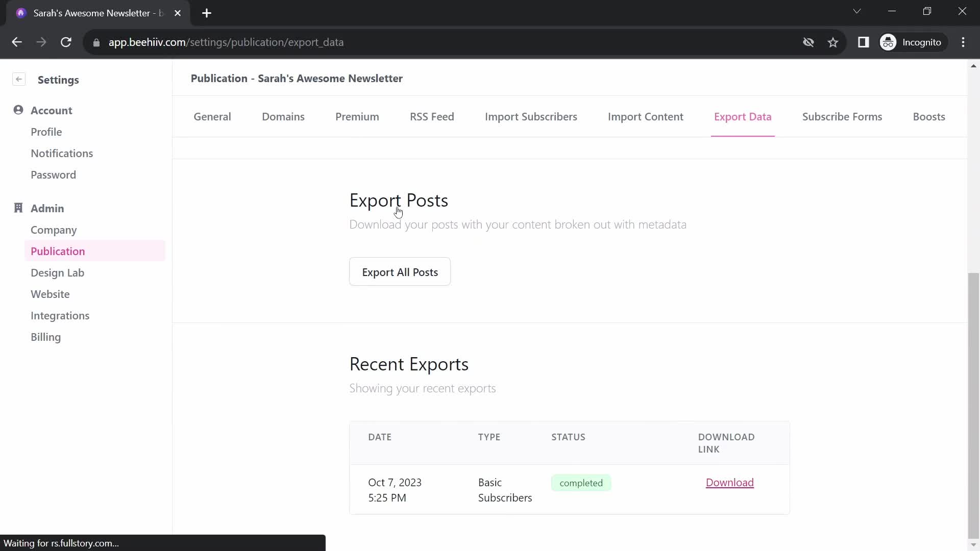The image size is (980, 551).
Task: Open the Import Content tab
Action: (646, 116)
